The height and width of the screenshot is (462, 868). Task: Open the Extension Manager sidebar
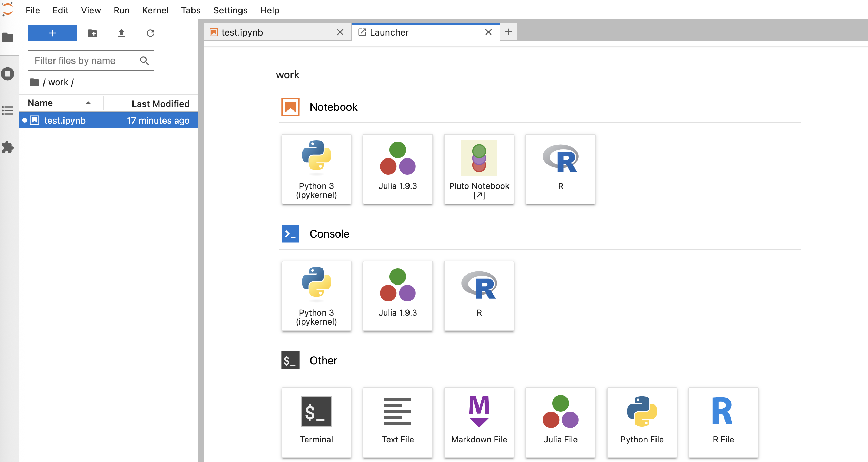[x=8, y=147]
